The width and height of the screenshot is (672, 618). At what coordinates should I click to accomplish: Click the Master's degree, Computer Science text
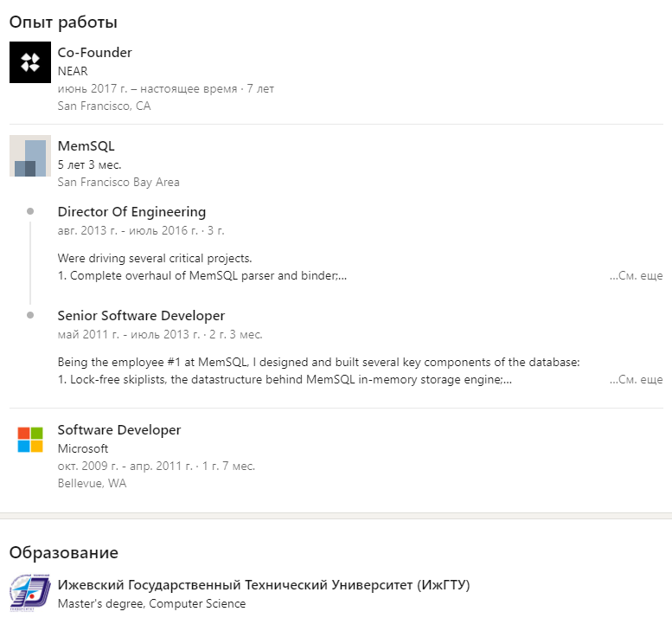[x=151, y=603]
